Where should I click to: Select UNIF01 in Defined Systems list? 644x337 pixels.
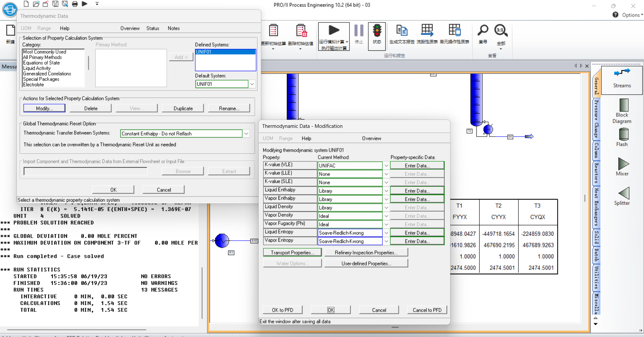coord(225,52)
